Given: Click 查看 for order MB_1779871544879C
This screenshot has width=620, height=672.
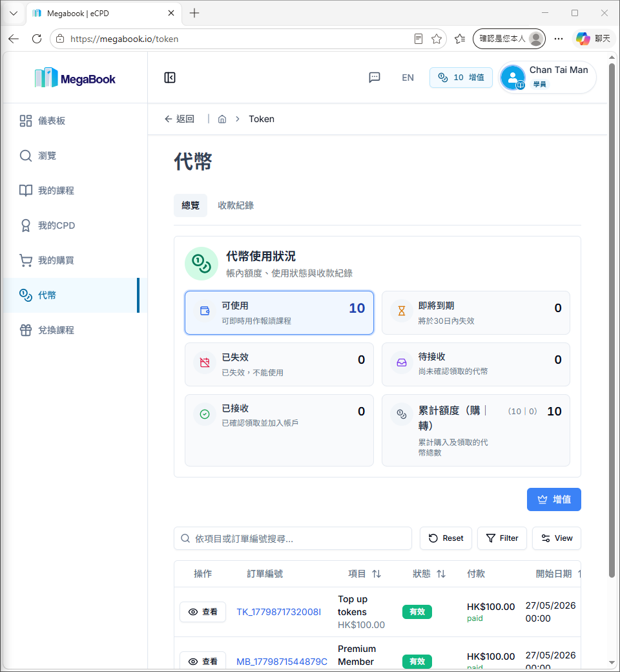Looking at the screenshot, I should pyautogui.click(x=203, y=661).
